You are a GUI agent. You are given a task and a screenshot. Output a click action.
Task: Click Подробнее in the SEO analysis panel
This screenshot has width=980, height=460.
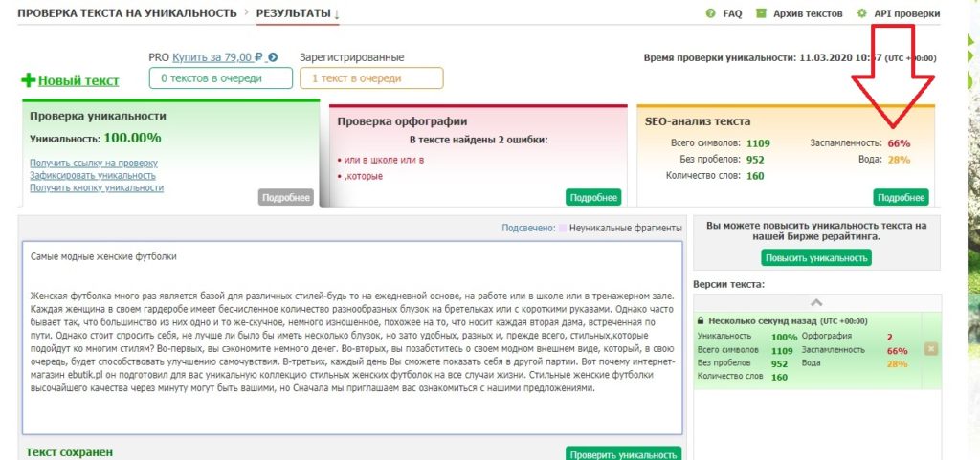click(x=901, y=197)
